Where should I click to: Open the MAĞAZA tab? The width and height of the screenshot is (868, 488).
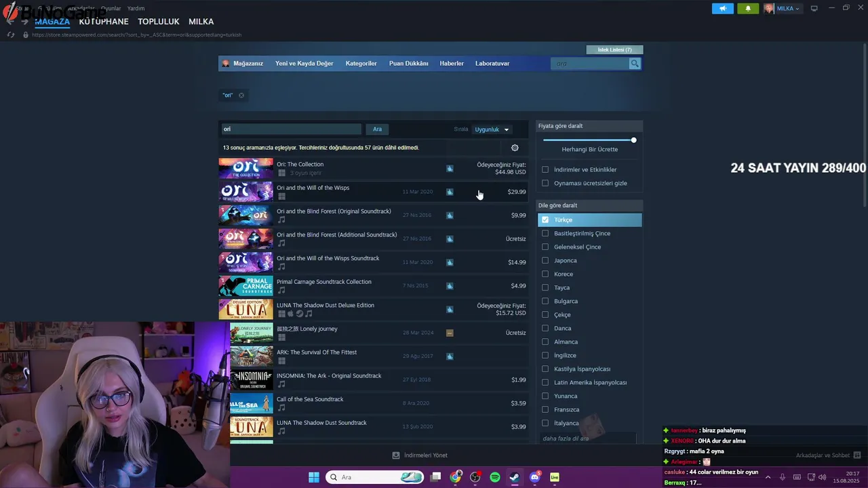pos(52,22)
